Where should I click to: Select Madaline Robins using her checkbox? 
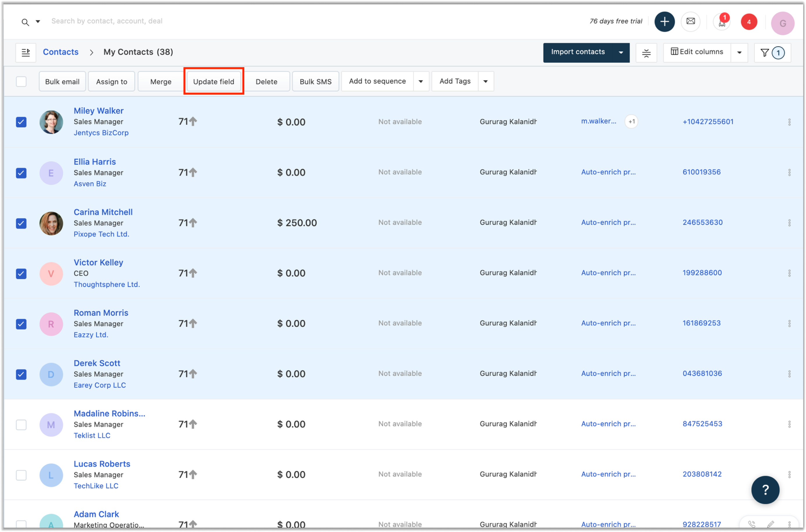click(x=21, y=424)
